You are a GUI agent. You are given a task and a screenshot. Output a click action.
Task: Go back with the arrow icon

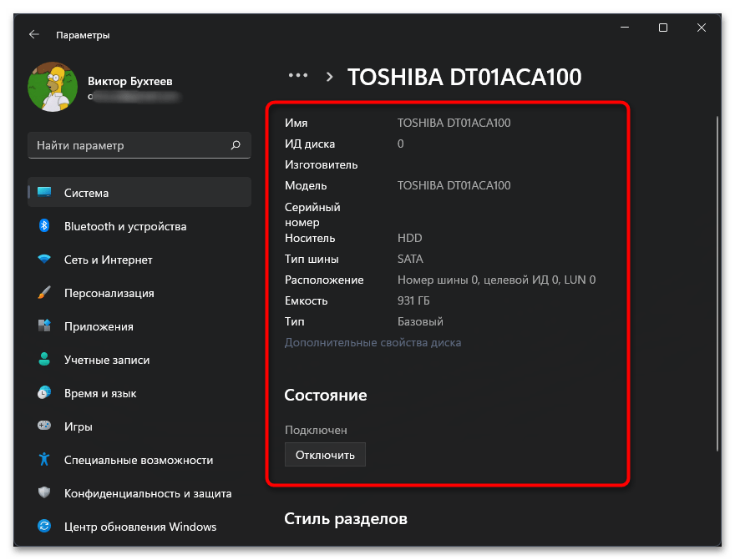coord(33,35)
